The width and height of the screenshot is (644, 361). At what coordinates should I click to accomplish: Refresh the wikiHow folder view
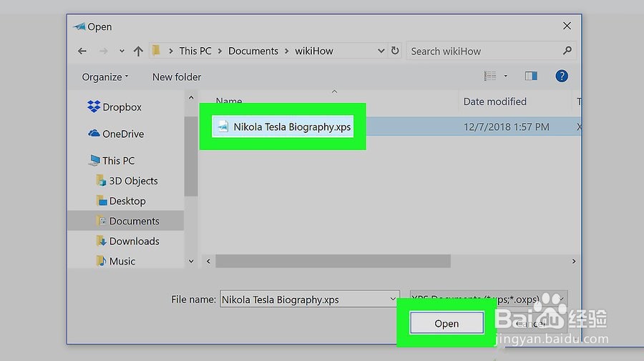coord(395,51)
